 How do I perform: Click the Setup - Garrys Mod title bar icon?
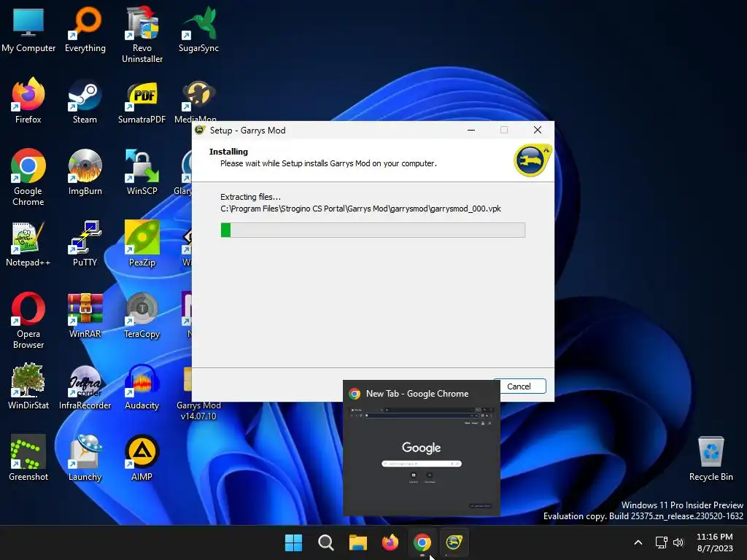point(200,130)
